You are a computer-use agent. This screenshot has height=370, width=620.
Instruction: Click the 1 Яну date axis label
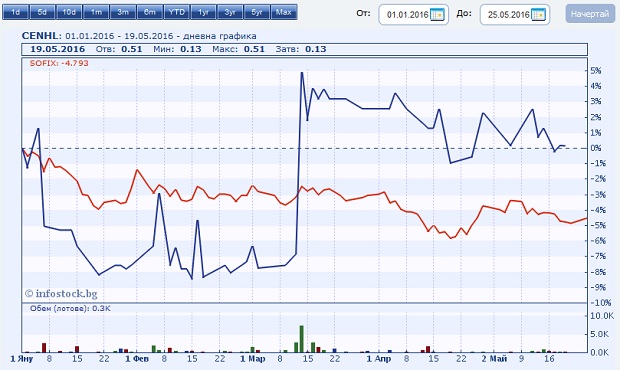click(22, 359)
